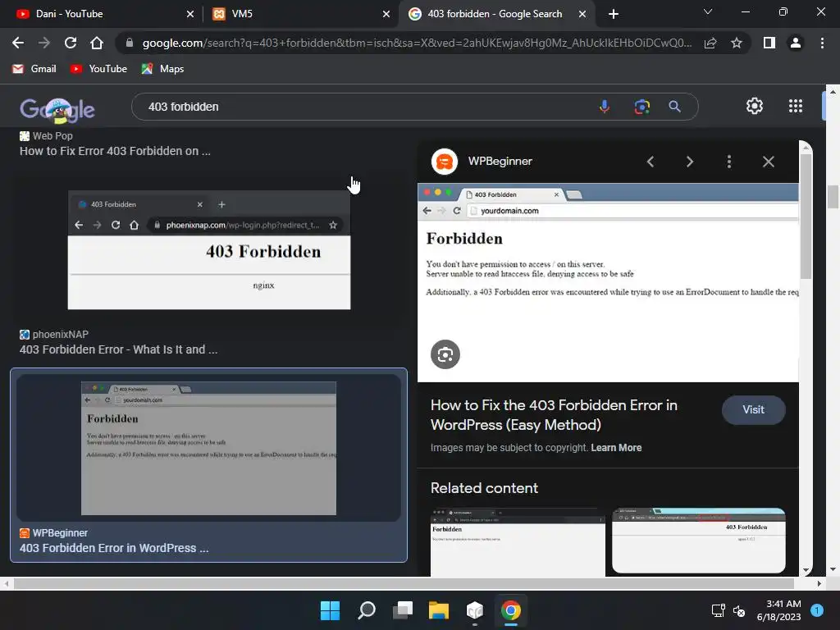Open How to Fix the 403 Forbidden title

[x=554, y=414]
